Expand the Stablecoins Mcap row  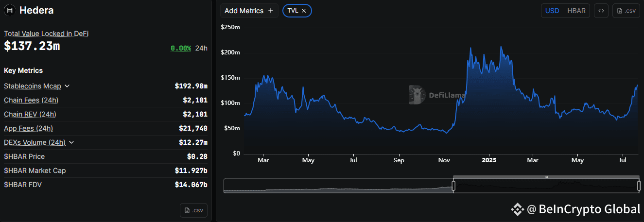pos(67,86)
